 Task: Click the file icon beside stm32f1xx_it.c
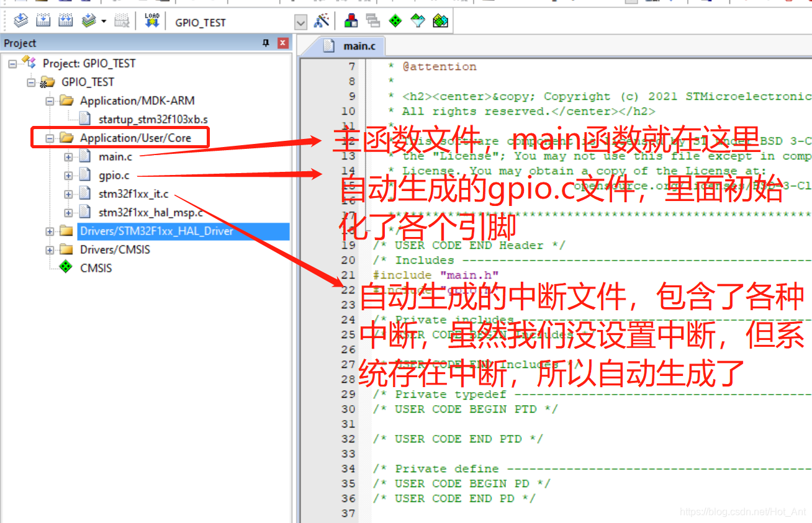85,194
